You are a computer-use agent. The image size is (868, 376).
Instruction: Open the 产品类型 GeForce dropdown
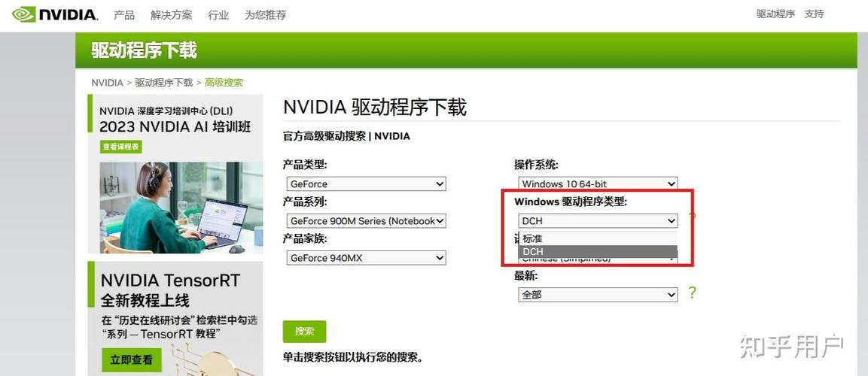point(367,183)
